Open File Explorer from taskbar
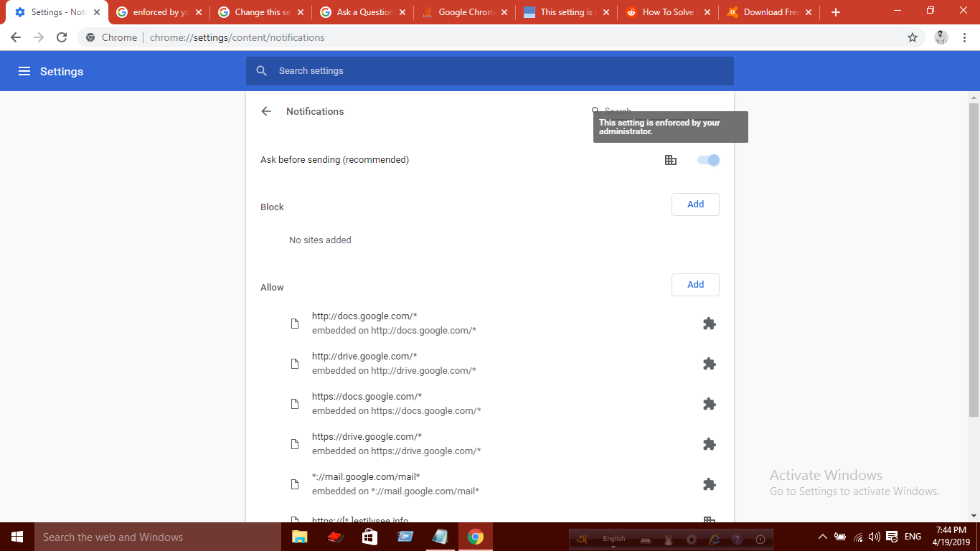The height and width of the screenshot is (551, 980). click(300, 537)
